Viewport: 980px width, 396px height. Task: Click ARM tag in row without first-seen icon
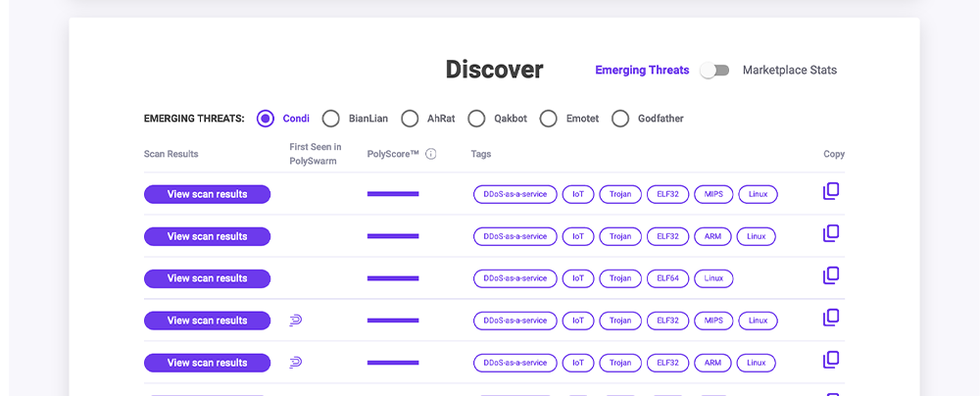[712, 236]
